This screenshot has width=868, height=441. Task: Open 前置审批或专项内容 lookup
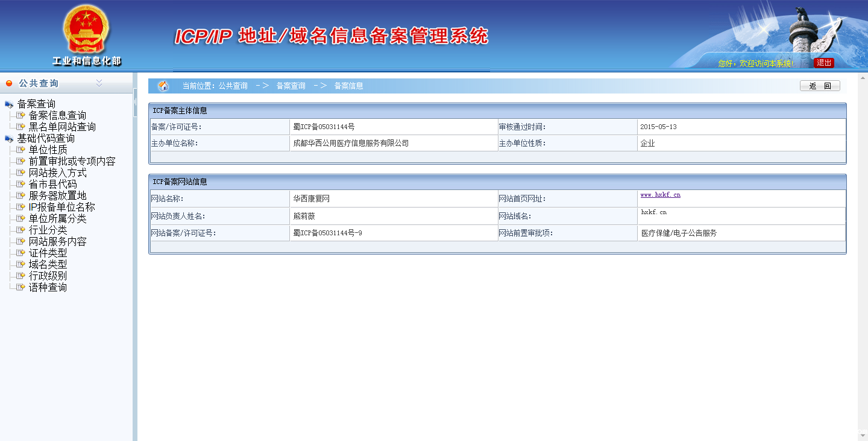pyautogui.click(x=72, y=162)
